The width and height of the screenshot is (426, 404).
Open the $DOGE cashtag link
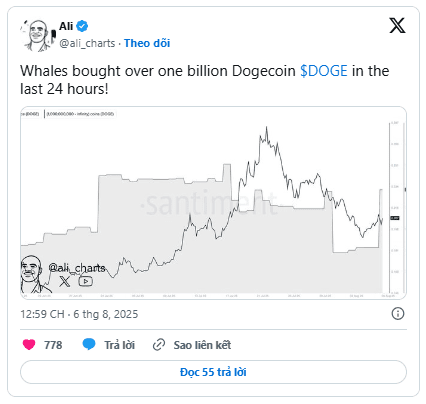[324, 71]
